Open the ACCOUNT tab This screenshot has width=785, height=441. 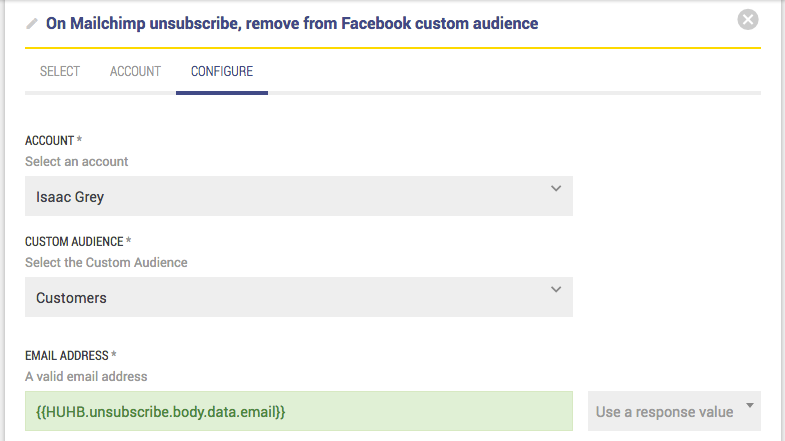(x=135, y=72)
